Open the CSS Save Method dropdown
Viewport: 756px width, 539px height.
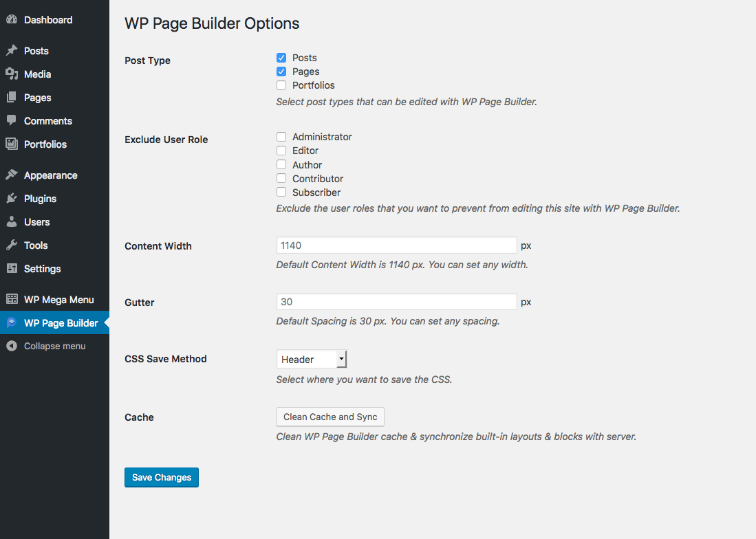tap(312, 360)
